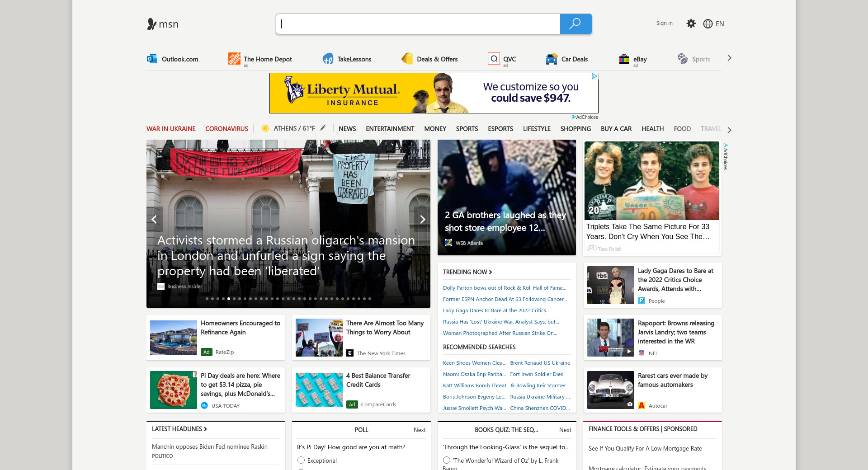
Task: Click the Sign in link
Action: pos(664,23)
